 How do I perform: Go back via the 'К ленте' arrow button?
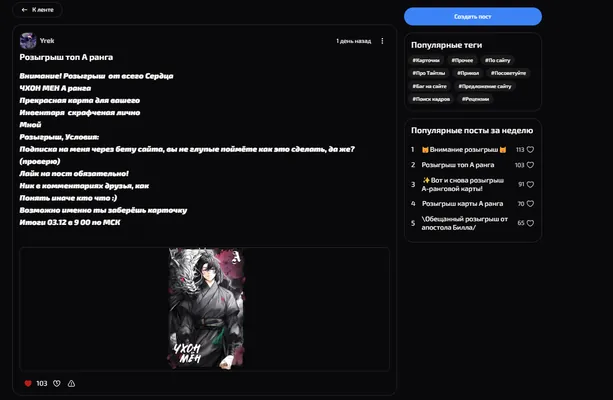[38, 10]
